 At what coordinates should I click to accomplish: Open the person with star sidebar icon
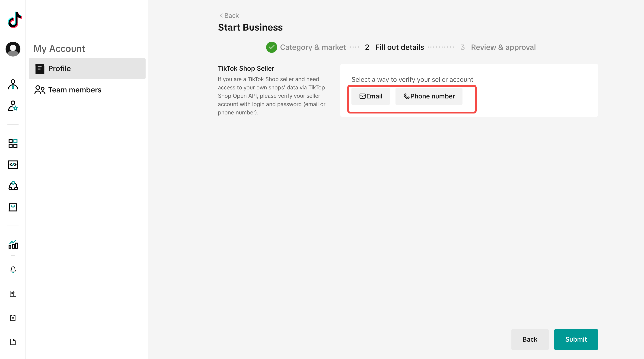pyautogui.click(x=13, y=106)
